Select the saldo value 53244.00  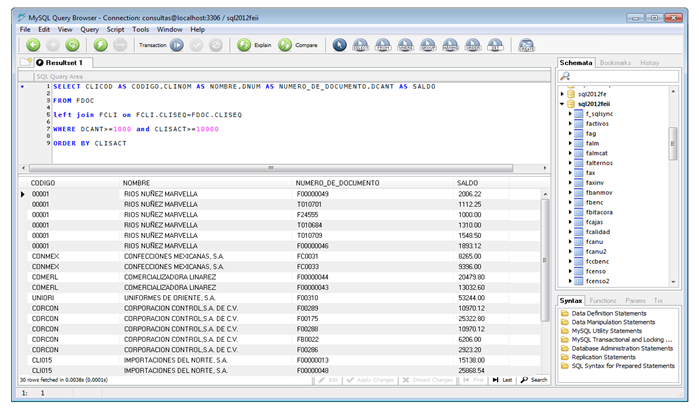(471, 298)
